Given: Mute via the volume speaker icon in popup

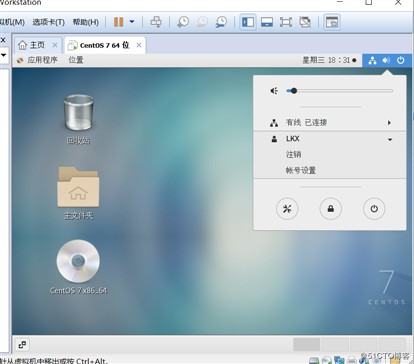Looking at the screenshot, I should point(274,91).
